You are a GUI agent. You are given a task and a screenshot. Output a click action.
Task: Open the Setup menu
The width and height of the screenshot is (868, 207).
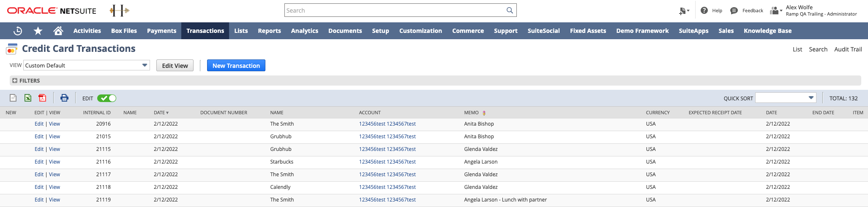pos(380,31)
